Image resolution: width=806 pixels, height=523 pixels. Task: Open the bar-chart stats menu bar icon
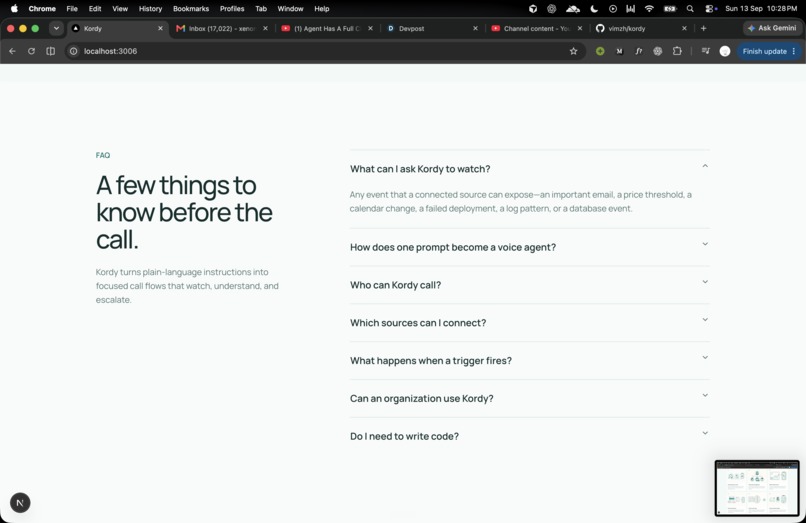pyautogui.click(x=631, y=9)
